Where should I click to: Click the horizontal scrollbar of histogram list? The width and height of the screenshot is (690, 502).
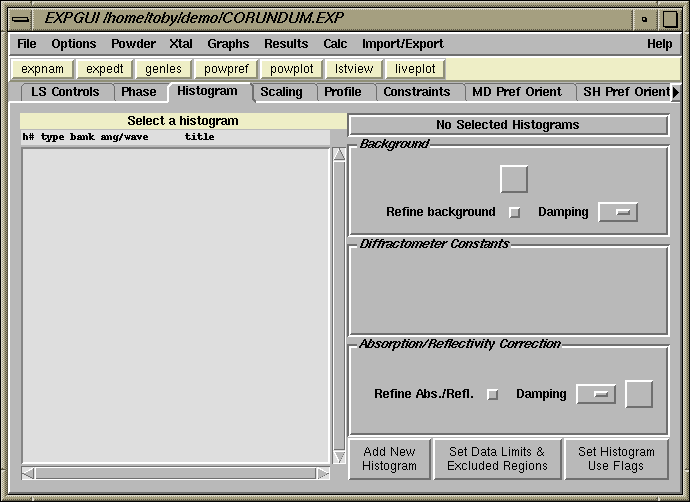click(176, 473)
